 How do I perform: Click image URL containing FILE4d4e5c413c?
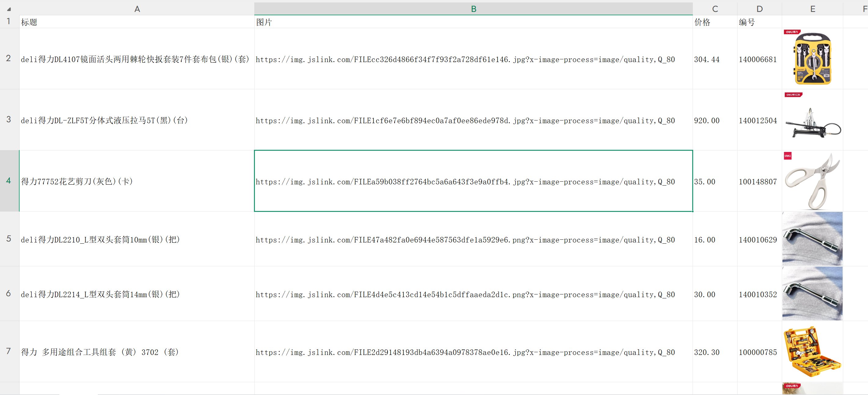(x=473, y=294)
